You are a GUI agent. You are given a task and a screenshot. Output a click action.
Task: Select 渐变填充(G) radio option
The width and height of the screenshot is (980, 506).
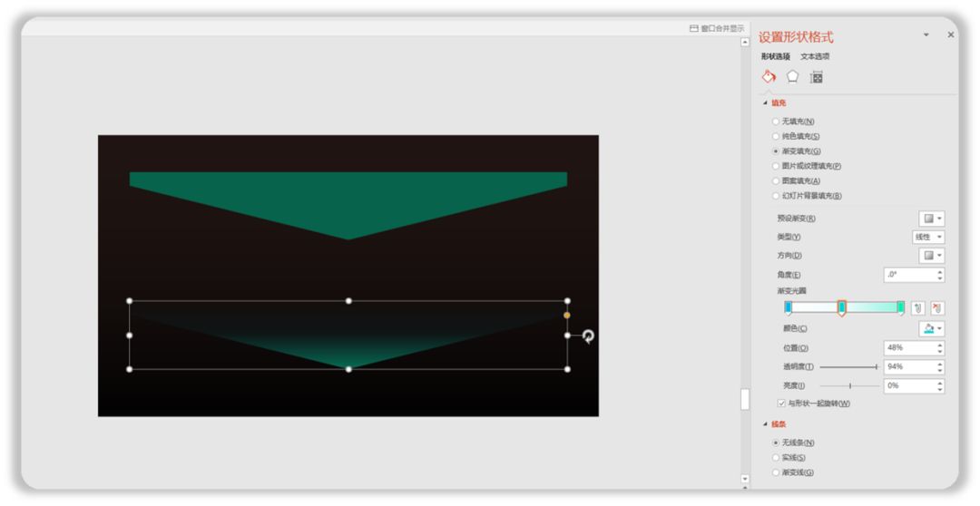[797, 151]
